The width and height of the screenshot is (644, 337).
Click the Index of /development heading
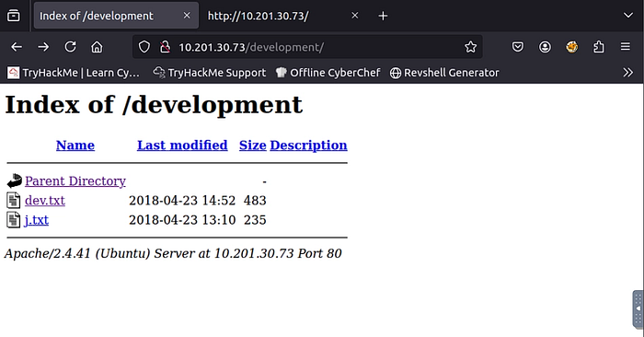click(x=154, y=105)
